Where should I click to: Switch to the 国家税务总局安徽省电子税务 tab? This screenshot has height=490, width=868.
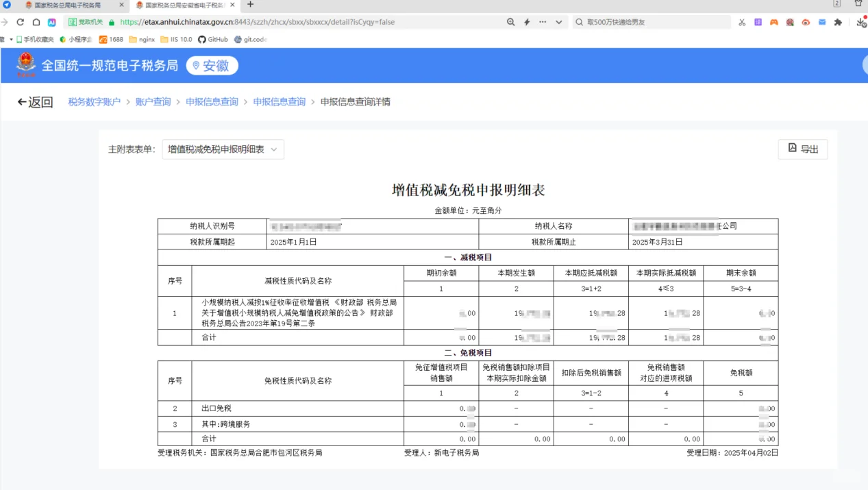click(x=183, y=6)
